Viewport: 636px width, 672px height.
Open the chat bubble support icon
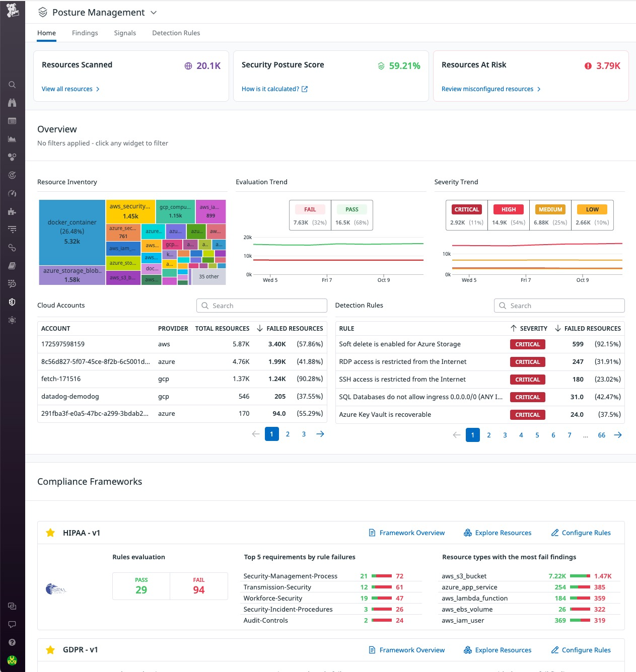12,624
